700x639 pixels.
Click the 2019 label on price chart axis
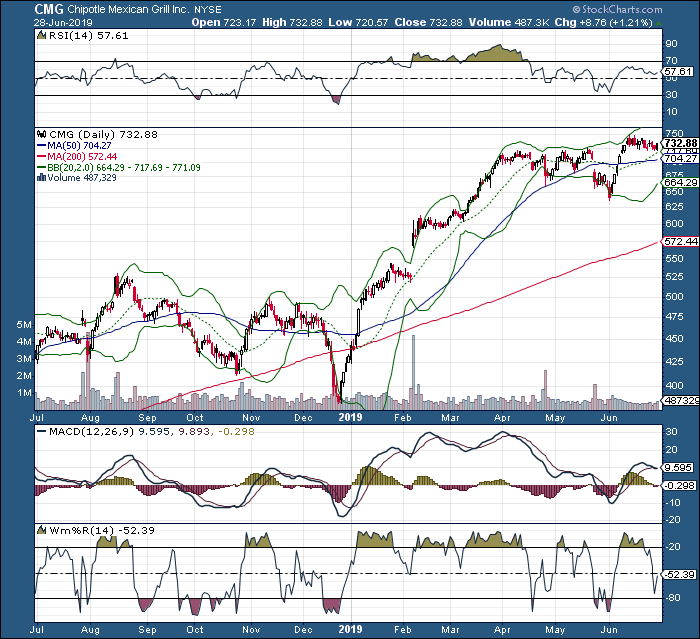350,418
